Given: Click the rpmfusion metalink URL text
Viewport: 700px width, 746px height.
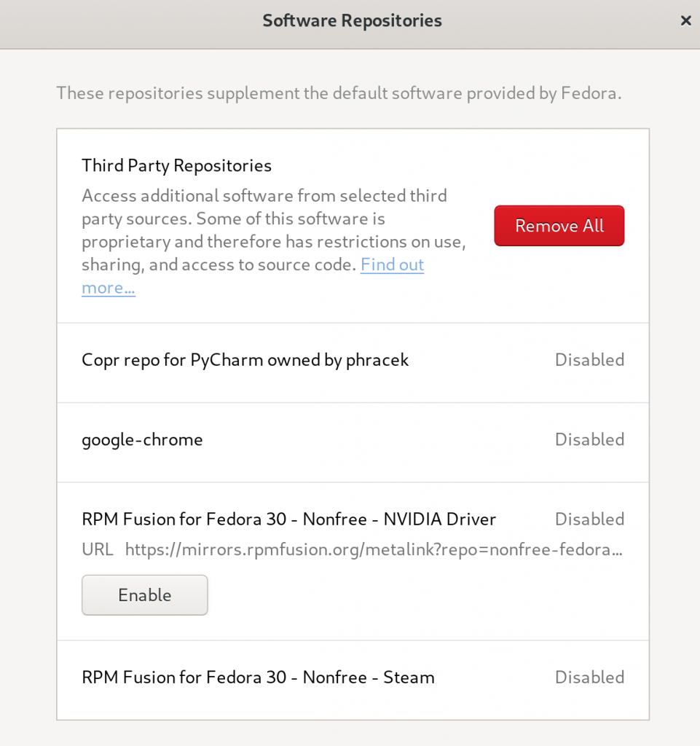Looking at the screenshot, I should click(x=374, y=549).
